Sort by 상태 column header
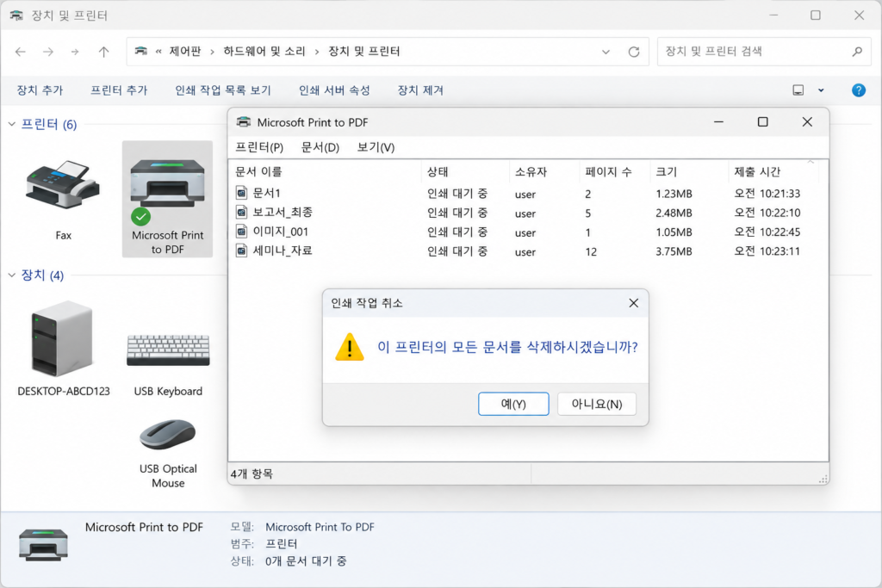882x588 pixels. pyautogui.click(x=465, y=171)
